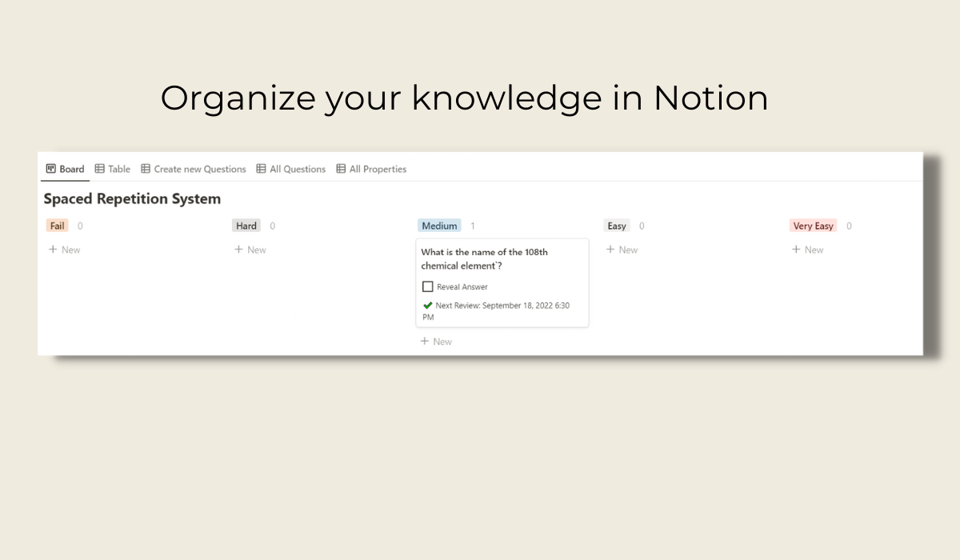Screen dimensions: 960x560
Task: Open the 108th chemical element question card
Action: (502, 282)
